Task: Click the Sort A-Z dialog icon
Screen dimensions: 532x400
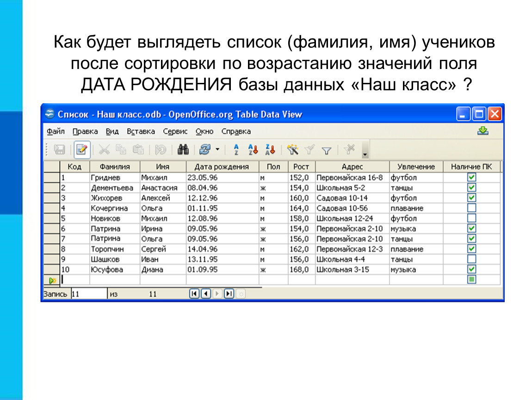Action: 236,150
